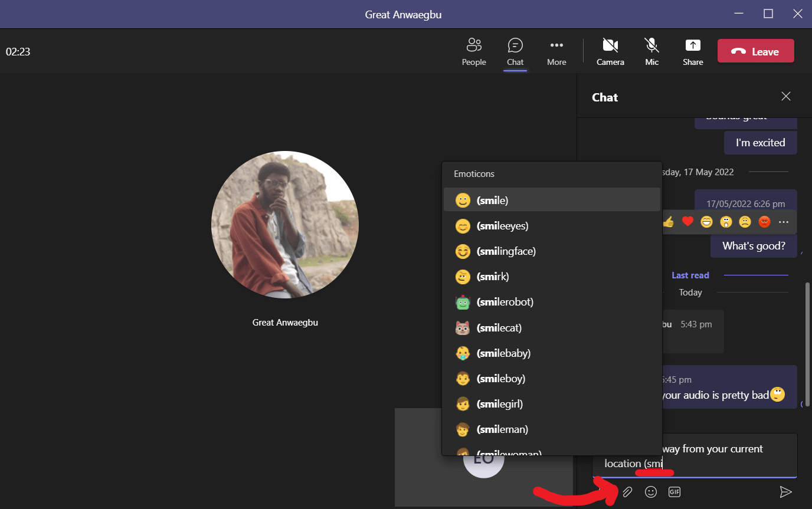The image size is (812, 509).
Task: Expand more reactions with the ellipsis
Action: pos(783,221)
